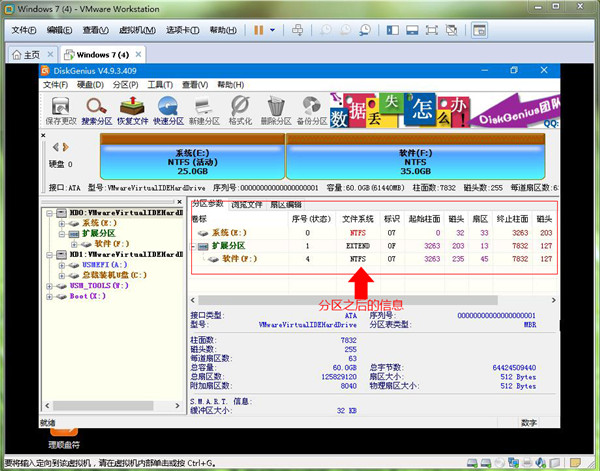The image size is (600, 471).
Task: Click VMware status bar sound device icon
Action: (541, 463)
